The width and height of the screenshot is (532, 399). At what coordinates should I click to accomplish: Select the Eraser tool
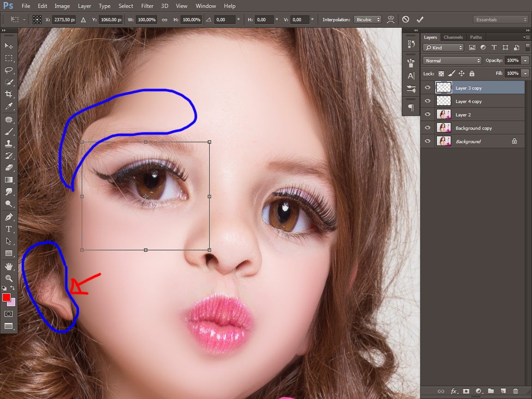9,168
